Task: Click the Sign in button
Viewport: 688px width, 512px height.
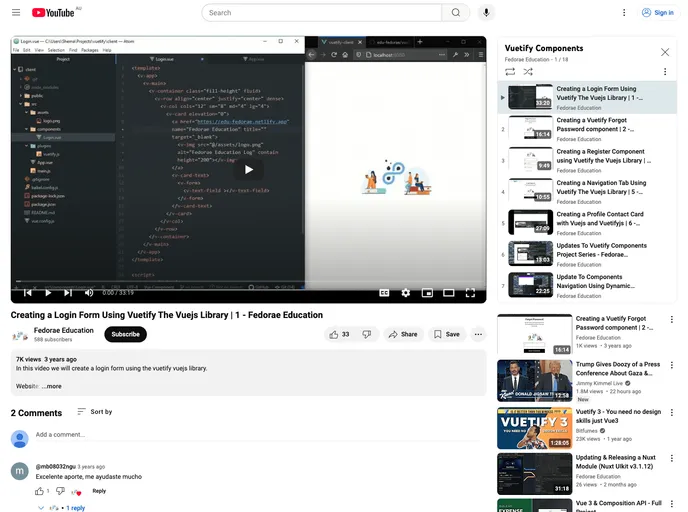Action: click(658, 13)
